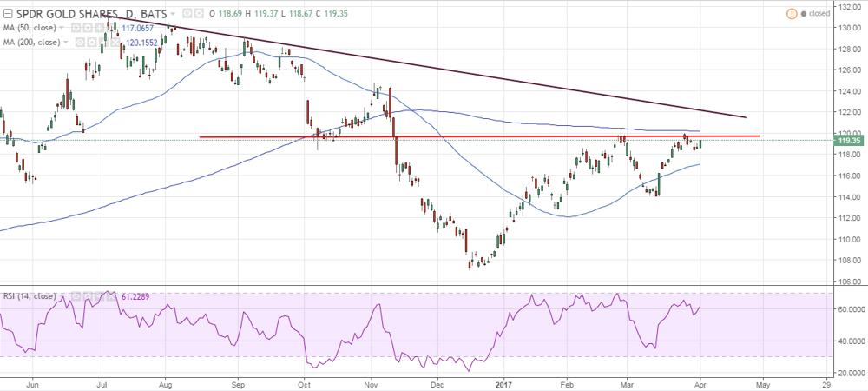
Task: Click the MA (200, close) legend label
Action: tap(31, 42)
